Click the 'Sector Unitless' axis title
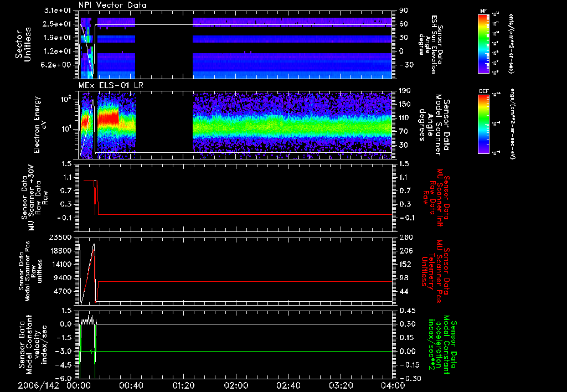This screenshot has height=392, width=567. 23,44
